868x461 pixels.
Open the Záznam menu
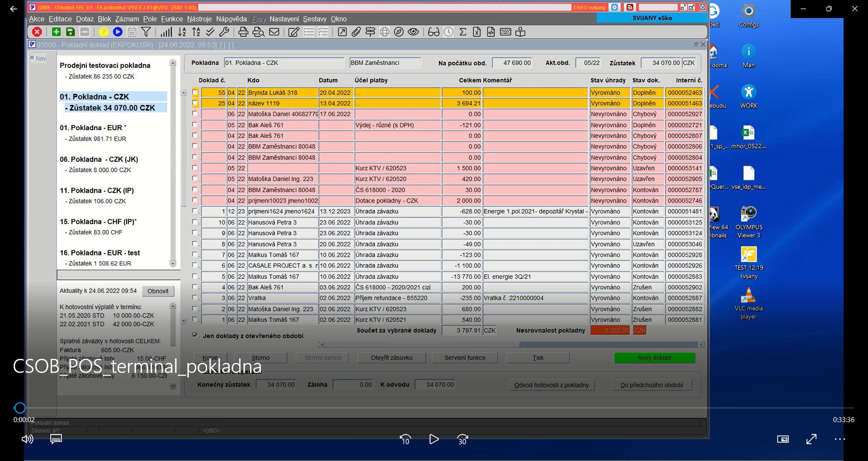pos(127,19)
